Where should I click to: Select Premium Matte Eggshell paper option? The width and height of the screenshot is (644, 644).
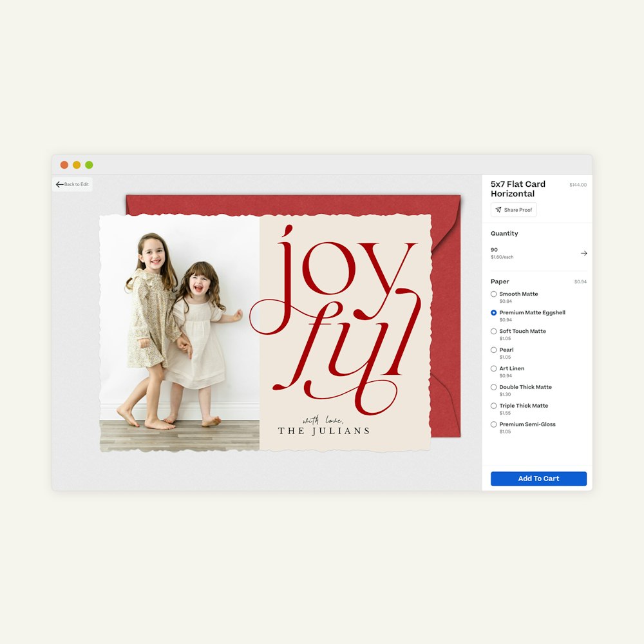(494, 313)
